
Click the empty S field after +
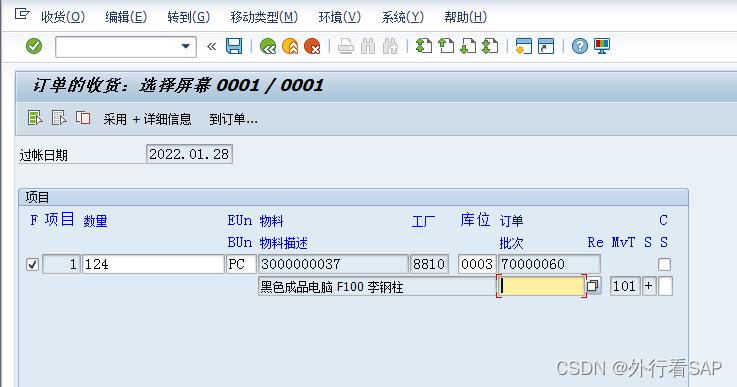coord(665,286)
